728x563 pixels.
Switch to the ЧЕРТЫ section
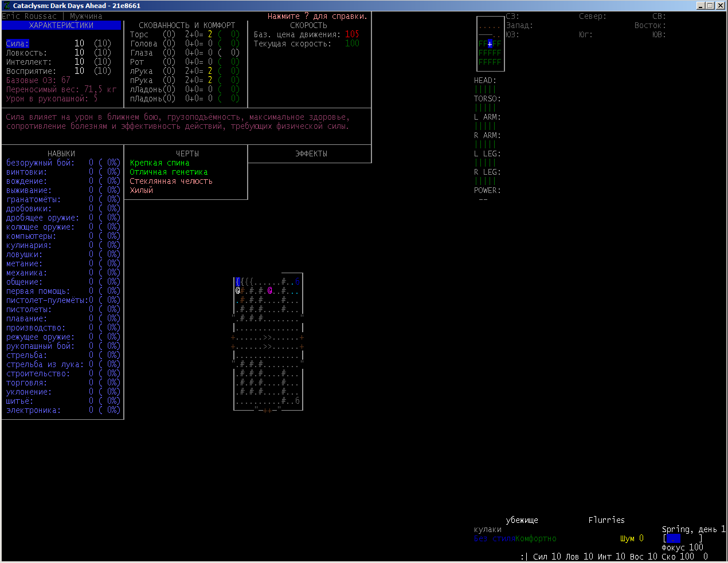[x=187, y=153]
